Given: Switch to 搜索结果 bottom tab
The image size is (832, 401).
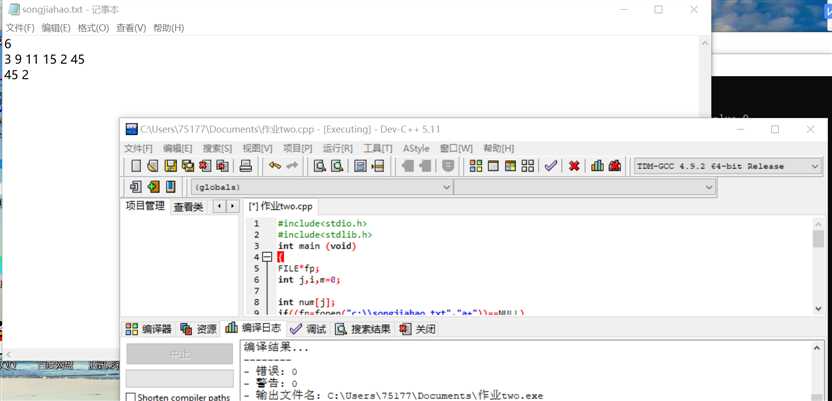Looking at the screenshot, I should [x=363, y=329].
